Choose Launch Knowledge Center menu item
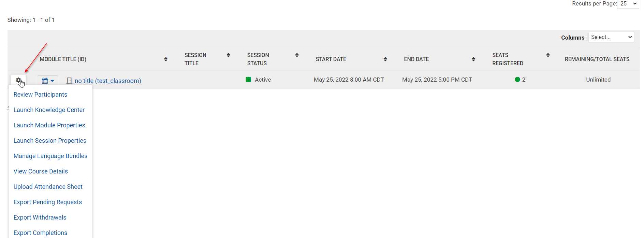Screen dimensions: 644x238 [x=49, y=110]
